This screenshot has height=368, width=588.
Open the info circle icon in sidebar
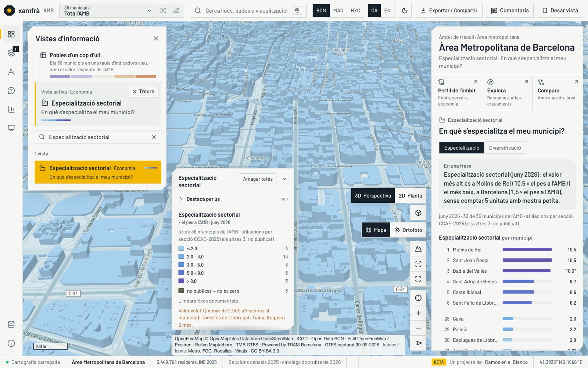[x=11, y=343]
